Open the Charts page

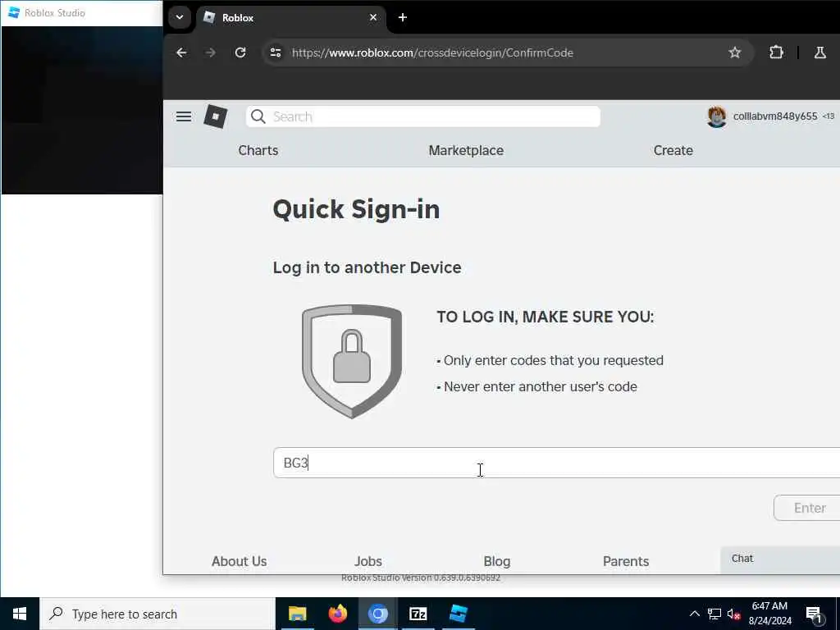point(258,151)
